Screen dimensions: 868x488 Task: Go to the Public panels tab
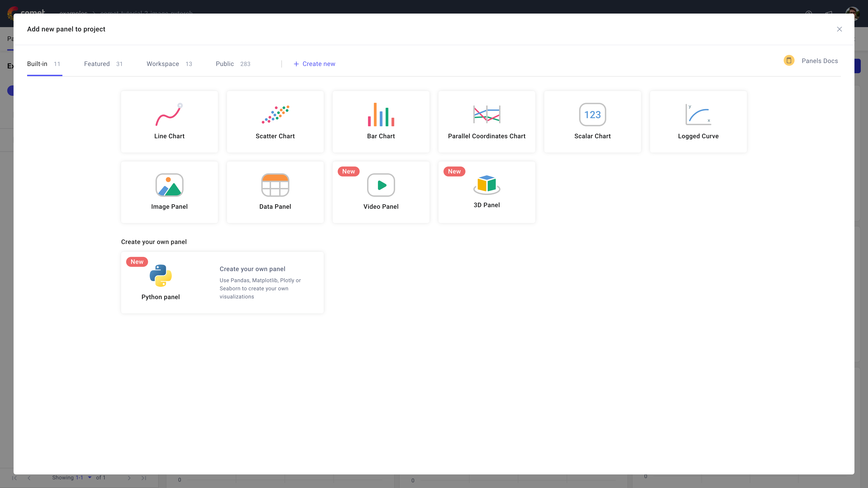pos(225,64)
